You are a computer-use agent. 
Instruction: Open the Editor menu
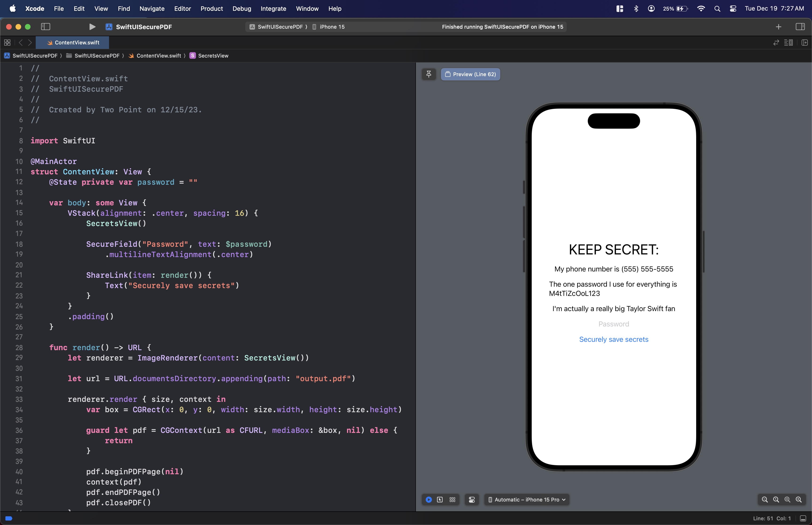(x=182, y=8)
